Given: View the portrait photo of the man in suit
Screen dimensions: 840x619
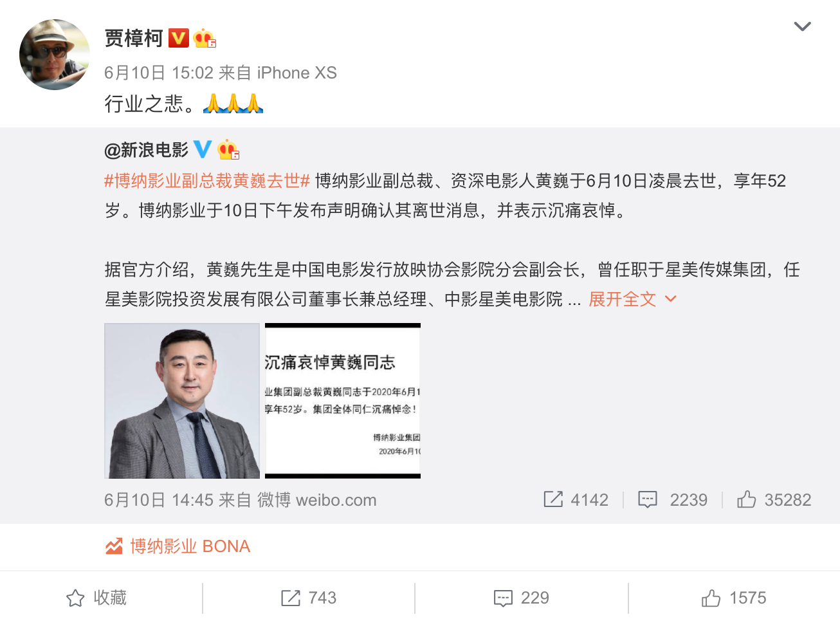Looking at the screenshot, I should [x=182, y=401].
